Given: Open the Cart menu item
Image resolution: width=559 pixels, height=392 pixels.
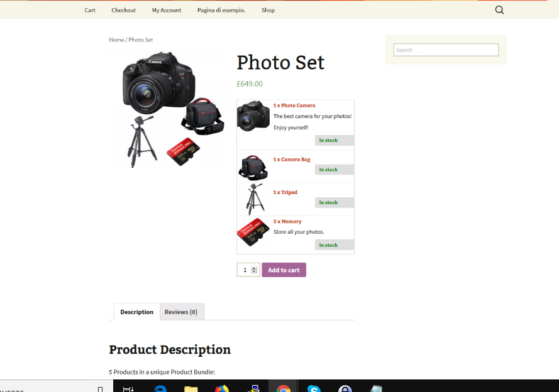Looking at the screenshot, I should [90, 10].
